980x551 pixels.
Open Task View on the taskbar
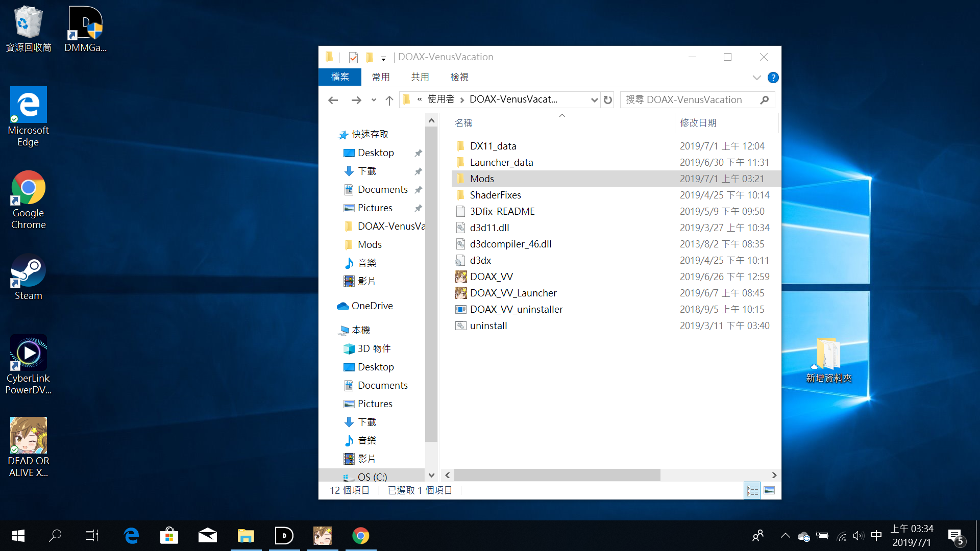[x=92, y=536]
